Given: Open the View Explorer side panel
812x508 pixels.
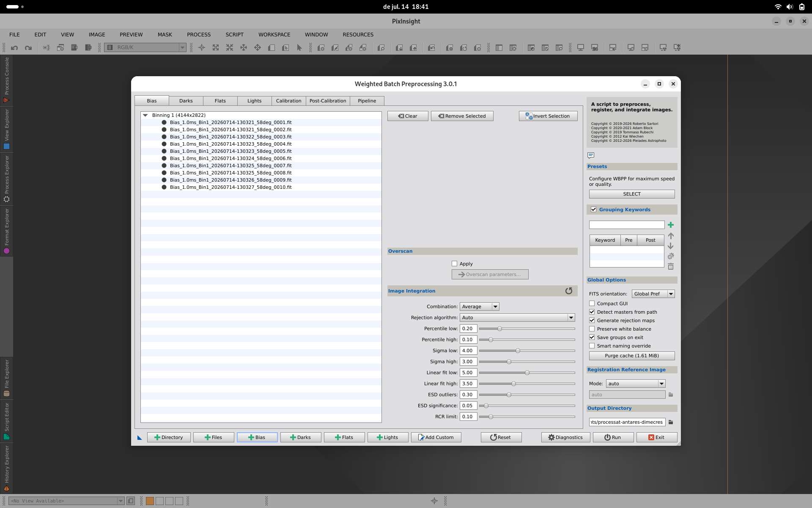Looking at the screenshot, I should coord(6,129).
